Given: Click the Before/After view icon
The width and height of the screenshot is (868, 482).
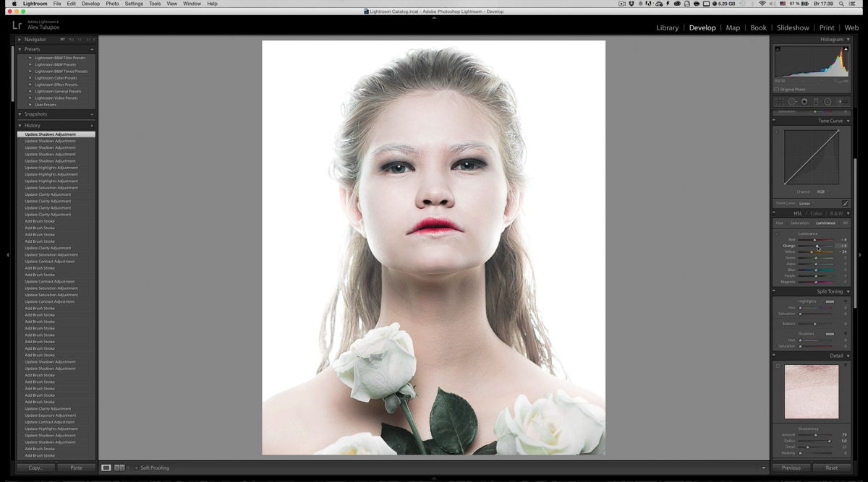Looking at the screenshot, I should (x=120, y=468).
